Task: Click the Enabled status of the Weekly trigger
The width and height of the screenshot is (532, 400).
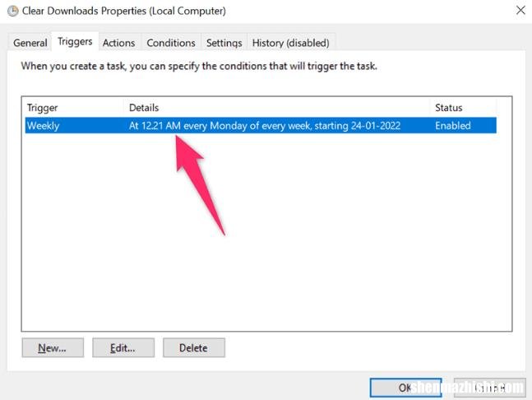Action: (453, 126)
